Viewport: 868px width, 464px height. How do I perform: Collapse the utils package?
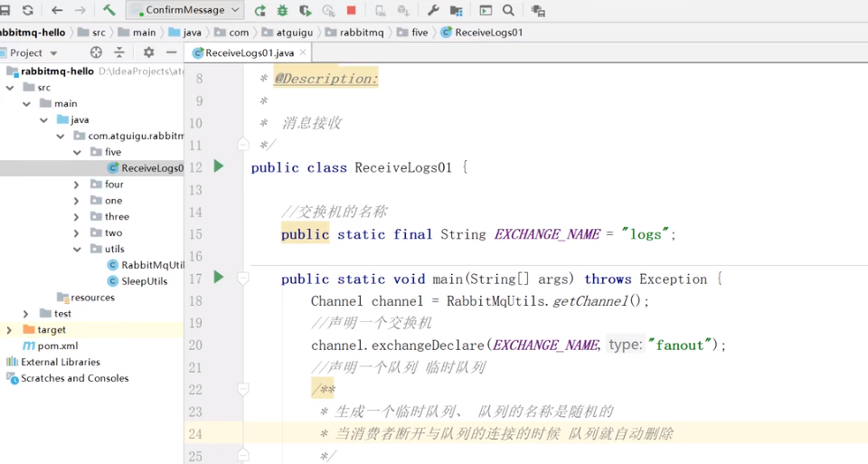(x=77, y=249)
